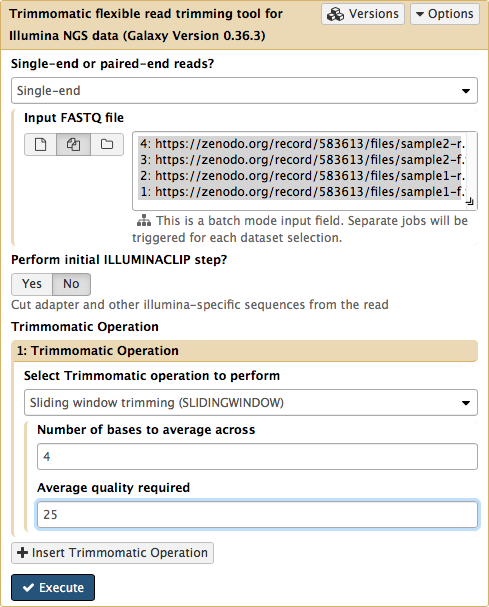Viewport: 489px width, 607px height.
Task: Toggle ILLUMINACLIP step to No
Action: (x=71, y=284)
